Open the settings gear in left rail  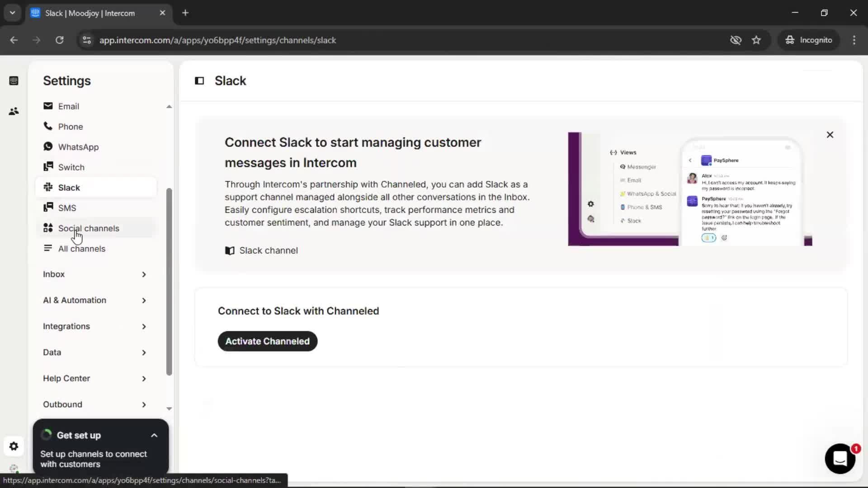pyautogui.click(x=14, y=446)
